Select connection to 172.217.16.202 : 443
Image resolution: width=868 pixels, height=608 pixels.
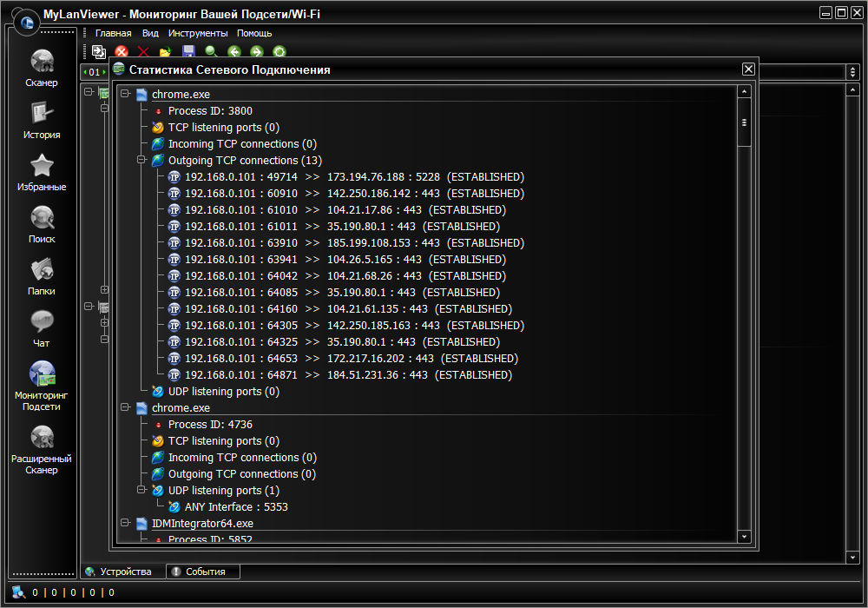point(352,359)
